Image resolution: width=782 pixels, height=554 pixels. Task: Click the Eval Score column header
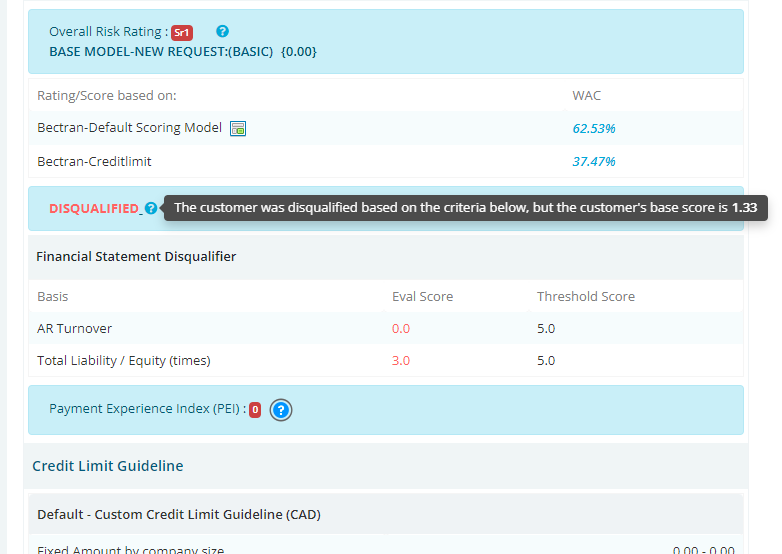click(x=422, y=297)
